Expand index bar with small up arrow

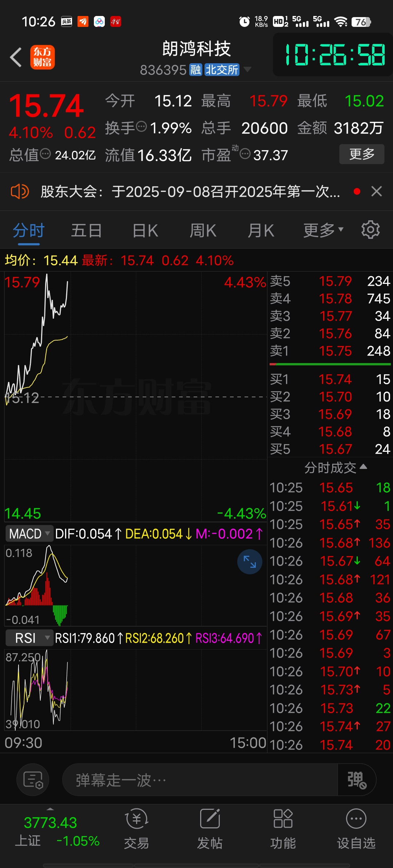[50, 809]
